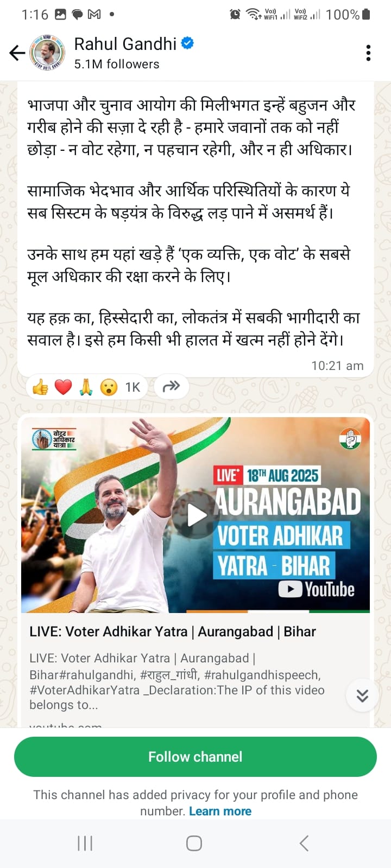Viewport: 391px width, 868px height.
Task: Tap the back arrow to leave channel
Action: 17,53
